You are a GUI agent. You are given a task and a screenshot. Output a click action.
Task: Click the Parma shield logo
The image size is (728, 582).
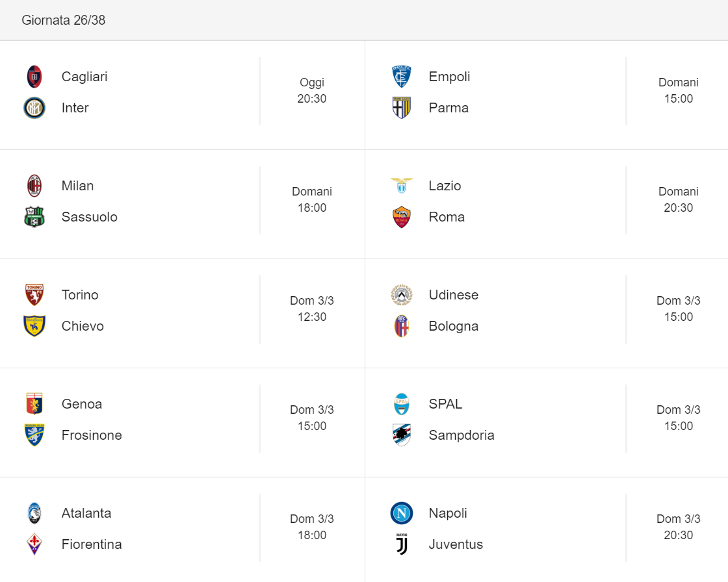[402, 108]
